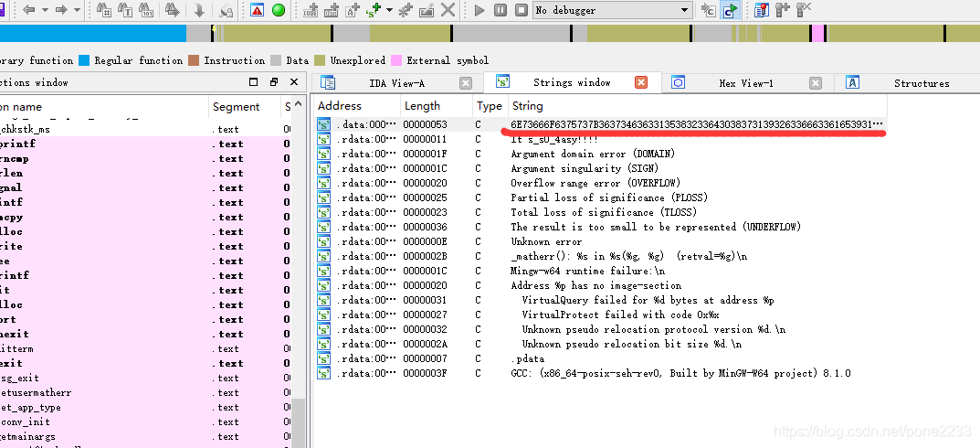Viewport: 980px width, 448px height.
Task: Click the Regular function blue legend swatch
Action: [x=84, y=60]
